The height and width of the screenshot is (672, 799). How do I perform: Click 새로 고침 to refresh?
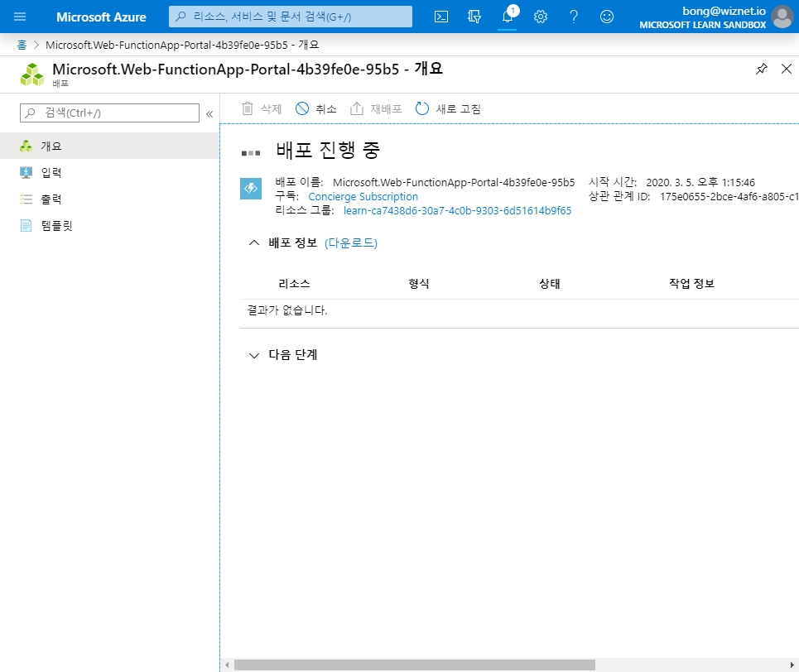448,109
